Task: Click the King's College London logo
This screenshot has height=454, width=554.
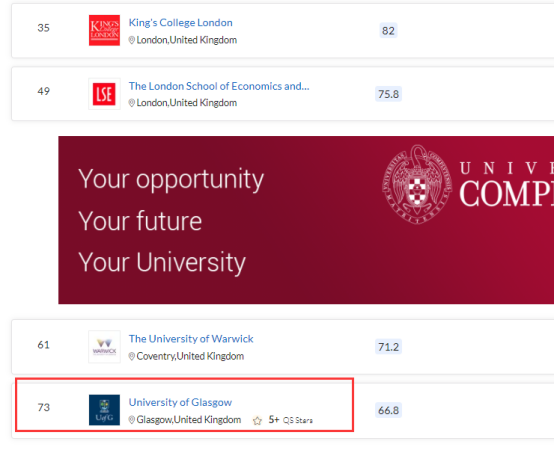Action: click(104, 30)
